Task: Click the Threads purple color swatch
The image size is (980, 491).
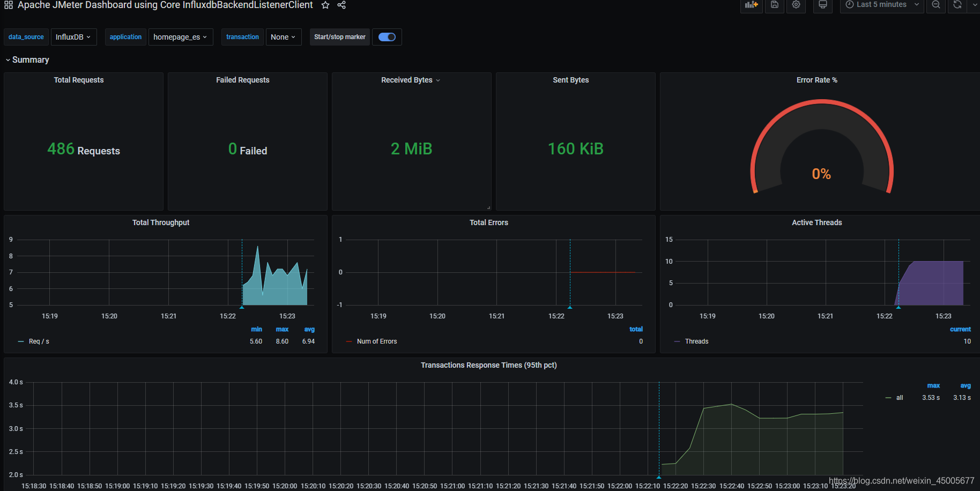Action: coord(677,341)
